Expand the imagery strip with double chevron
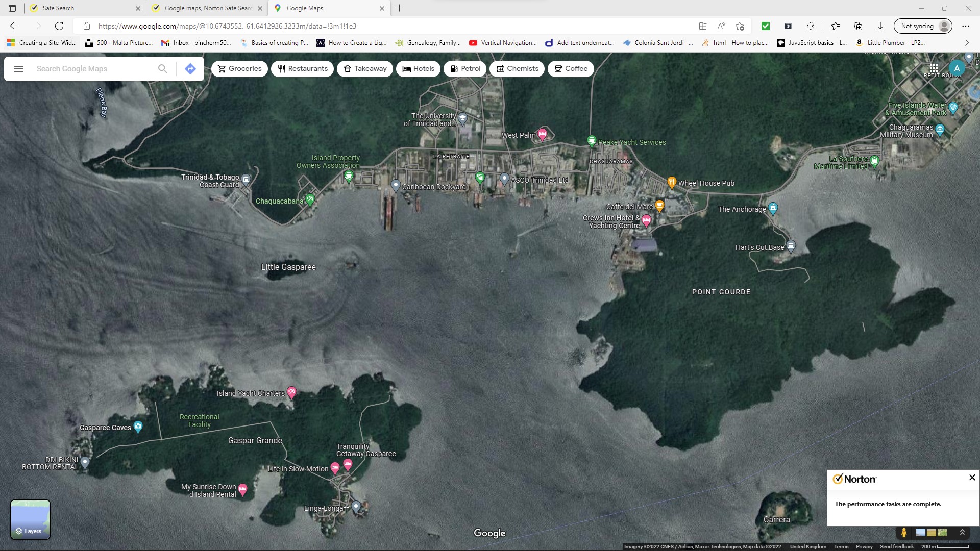The height and width of the screenshot is (551, 980). (x=962, y=532)
